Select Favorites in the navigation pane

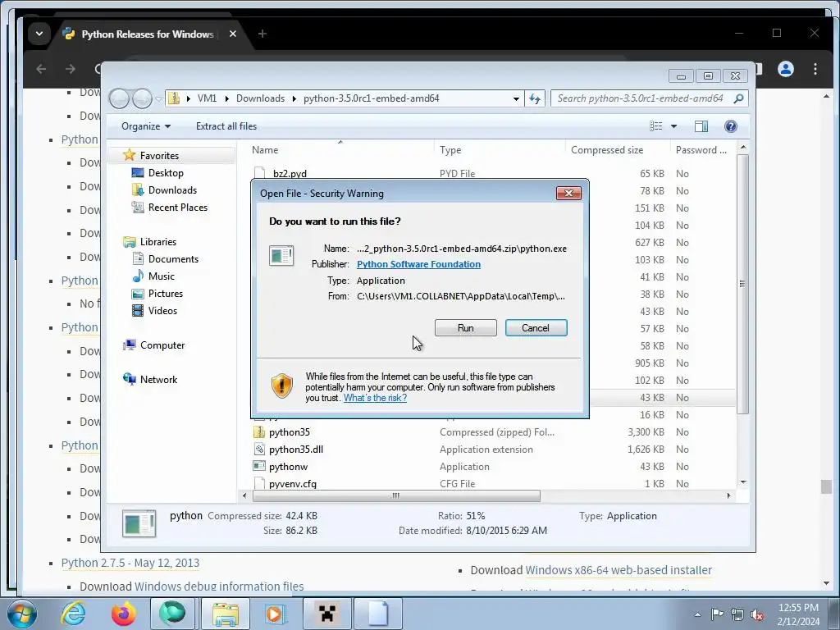(x=159, y=156)
